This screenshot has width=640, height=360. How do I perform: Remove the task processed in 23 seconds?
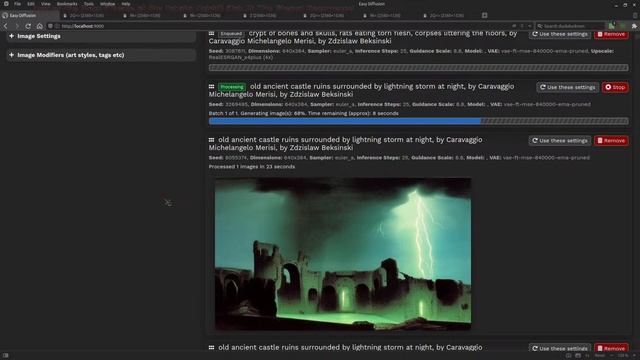(611, 140)
